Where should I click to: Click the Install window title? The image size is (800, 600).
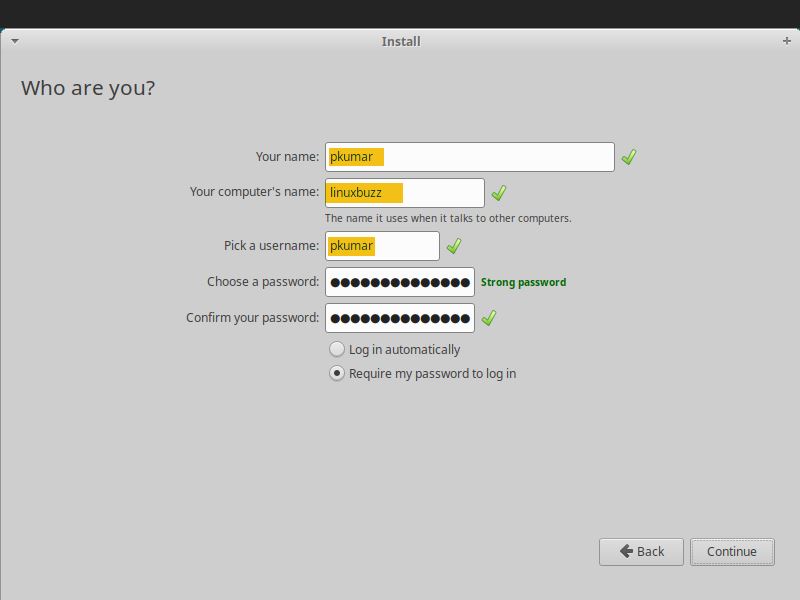coord(401,41)
